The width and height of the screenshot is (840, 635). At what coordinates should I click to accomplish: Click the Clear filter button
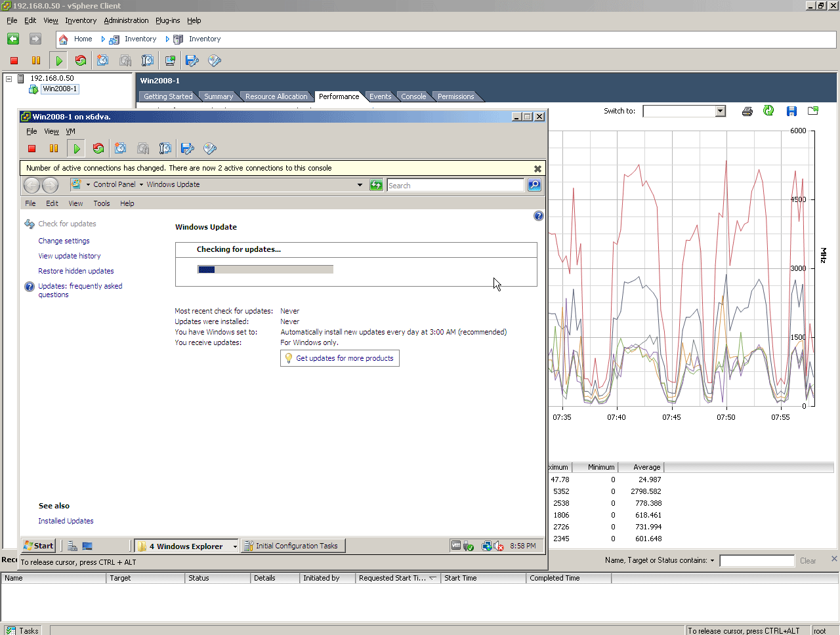pyautogui.click(x=808, y=561)
